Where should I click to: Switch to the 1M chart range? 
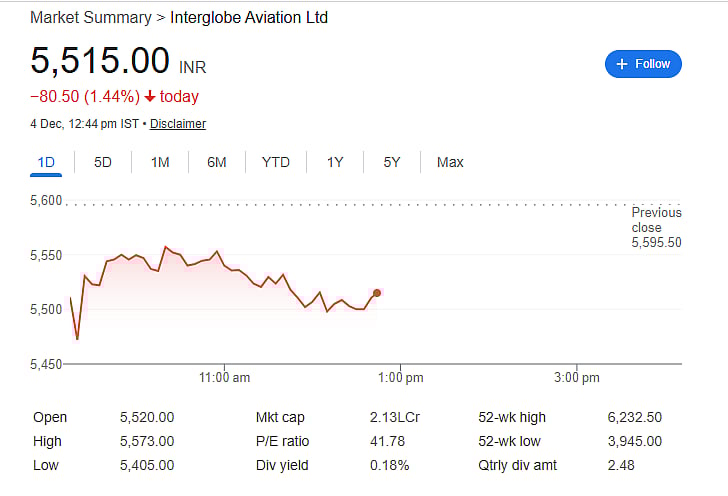tap(160, 162)
